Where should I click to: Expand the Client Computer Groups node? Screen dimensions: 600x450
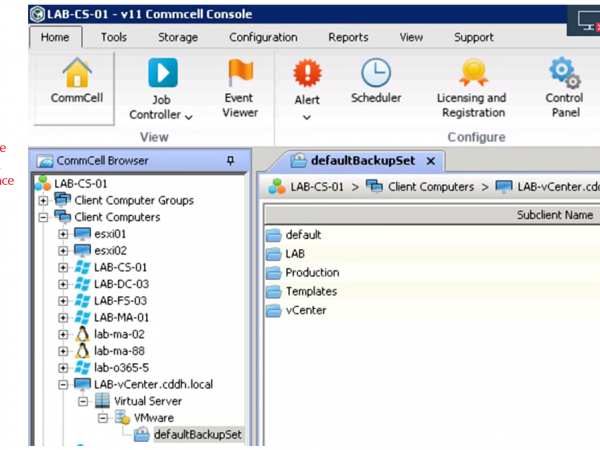43,200
